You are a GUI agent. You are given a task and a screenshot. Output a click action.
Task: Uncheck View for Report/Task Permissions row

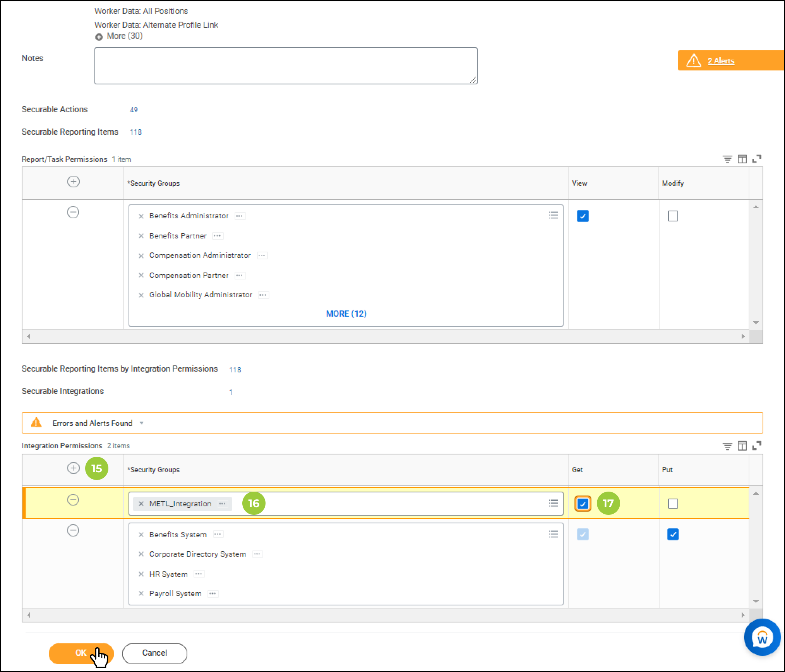click(x=583, y=216)
